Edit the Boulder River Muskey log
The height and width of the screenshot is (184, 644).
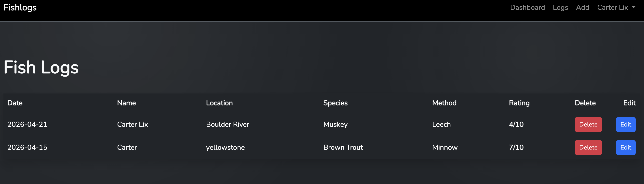pos(626,124)
